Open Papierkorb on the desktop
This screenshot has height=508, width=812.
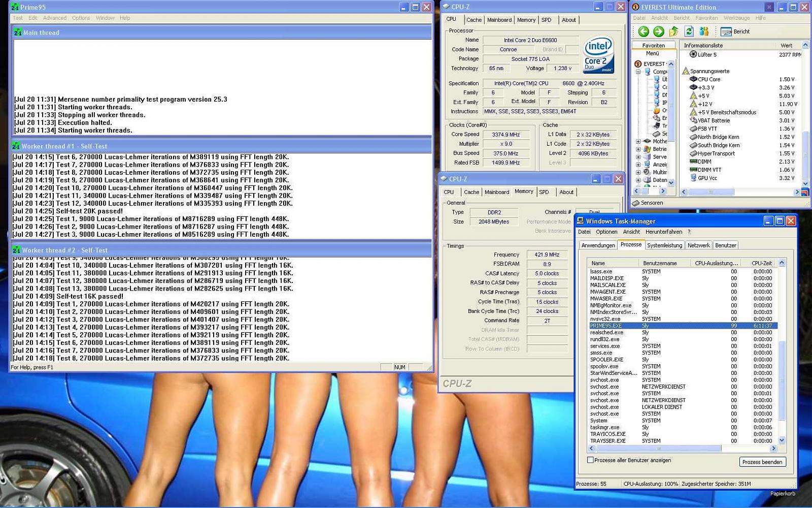coord(783,493)
